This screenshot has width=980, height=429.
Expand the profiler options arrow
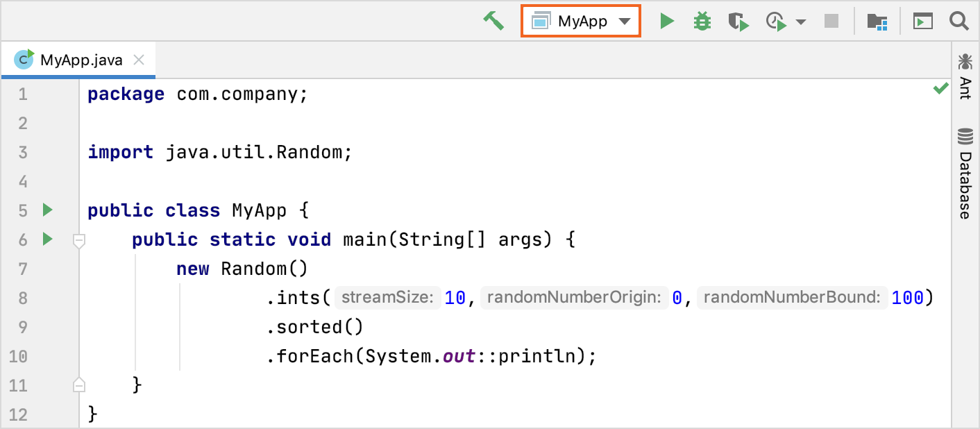point(801,22)
